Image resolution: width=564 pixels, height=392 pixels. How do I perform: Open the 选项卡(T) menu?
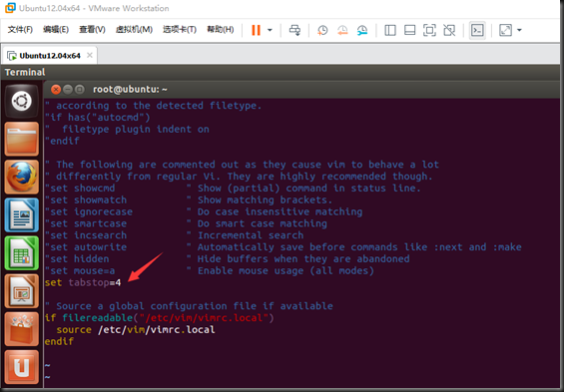pyautogui.click(x=180, y=30)
